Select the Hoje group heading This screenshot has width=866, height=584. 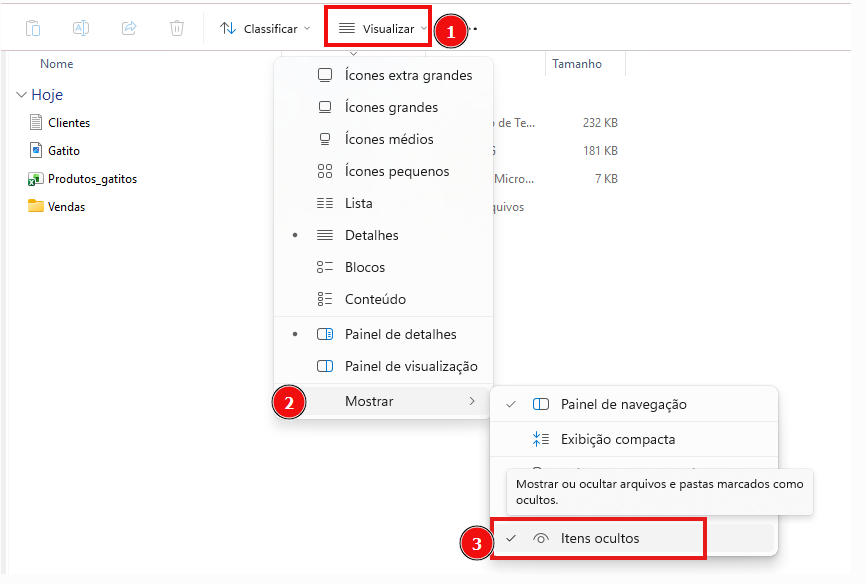point(47,95)
